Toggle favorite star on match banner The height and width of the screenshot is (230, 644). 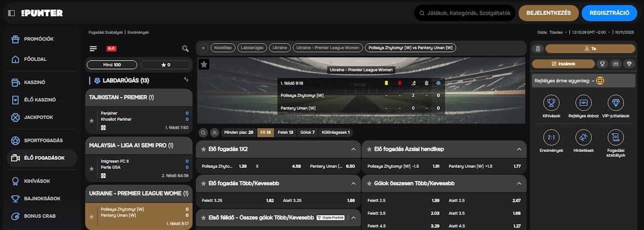point(204,64)
